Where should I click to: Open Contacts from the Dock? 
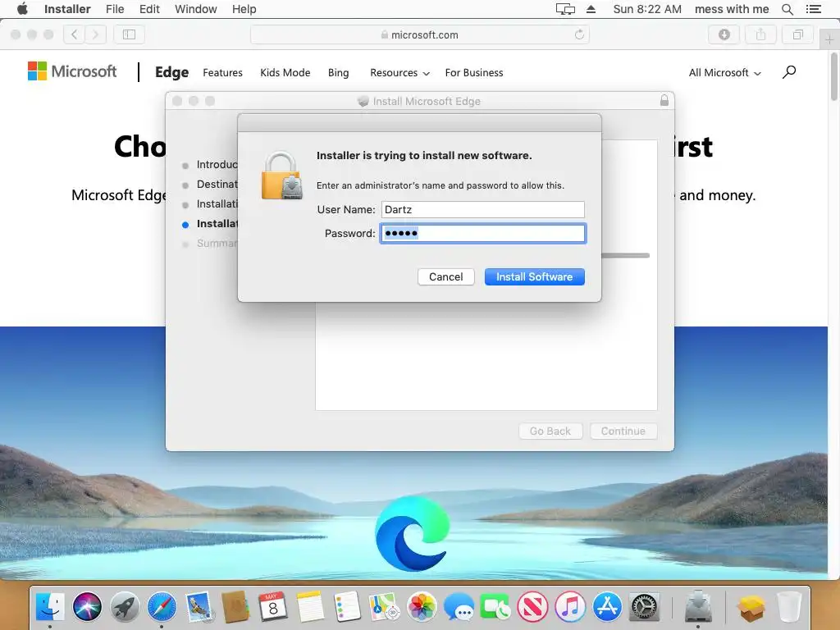[x=235, y=607]
